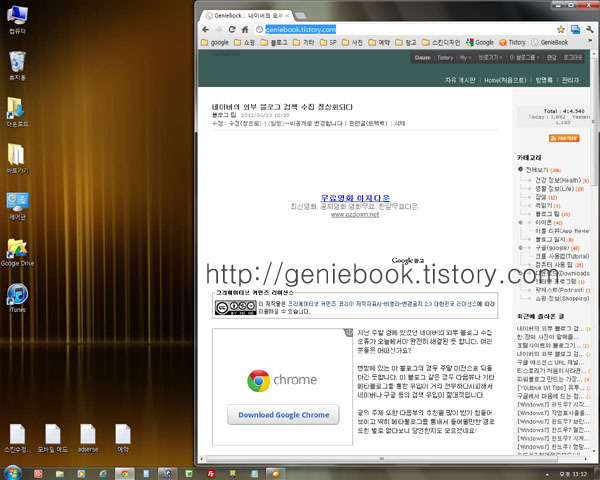The width and height of the screenshot is (600, 480).
Task: Open recent post '[Youtube Url Tips]'
Action: tap(551, 387)
